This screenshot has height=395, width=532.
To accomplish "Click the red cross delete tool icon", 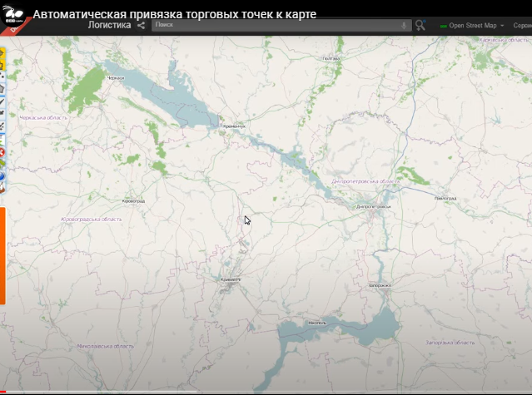I will click(x=2, y=152).
